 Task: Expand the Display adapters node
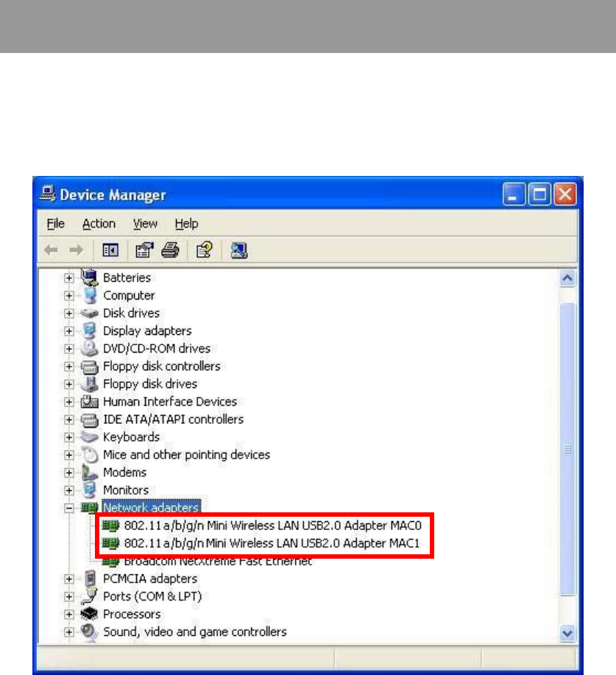69,331
